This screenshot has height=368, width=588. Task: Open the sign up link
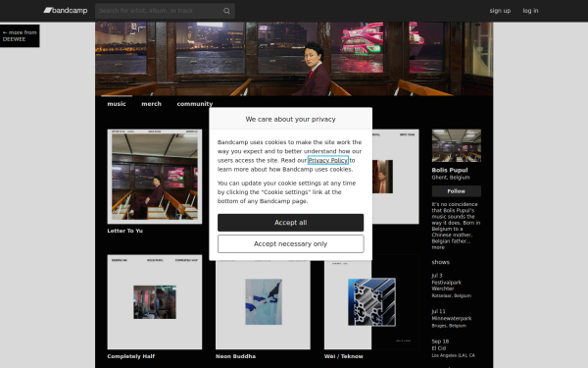[x=500, y=11]
